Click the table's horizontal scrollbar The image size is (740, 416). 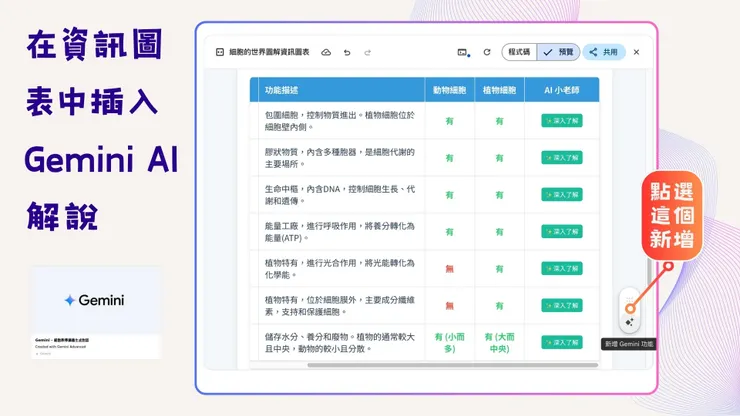[453, 365]
